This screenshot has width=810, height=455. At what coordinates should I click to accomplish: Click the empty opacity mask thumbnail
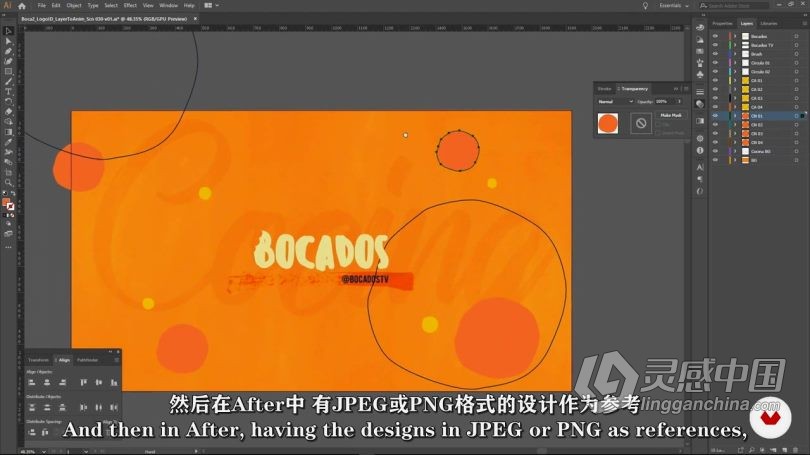[x=641, y=123]
